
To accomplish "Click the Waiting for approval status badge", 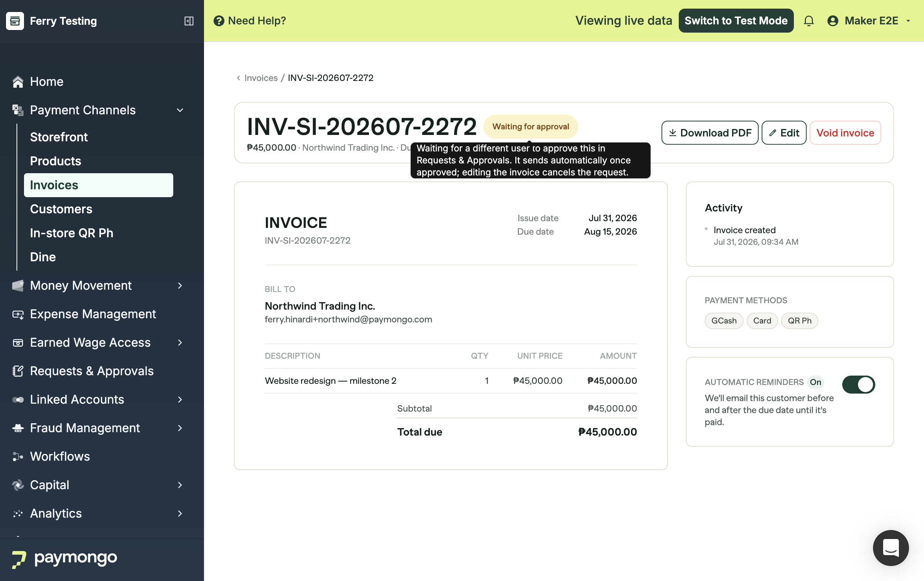I will click(x=531, y=127).
